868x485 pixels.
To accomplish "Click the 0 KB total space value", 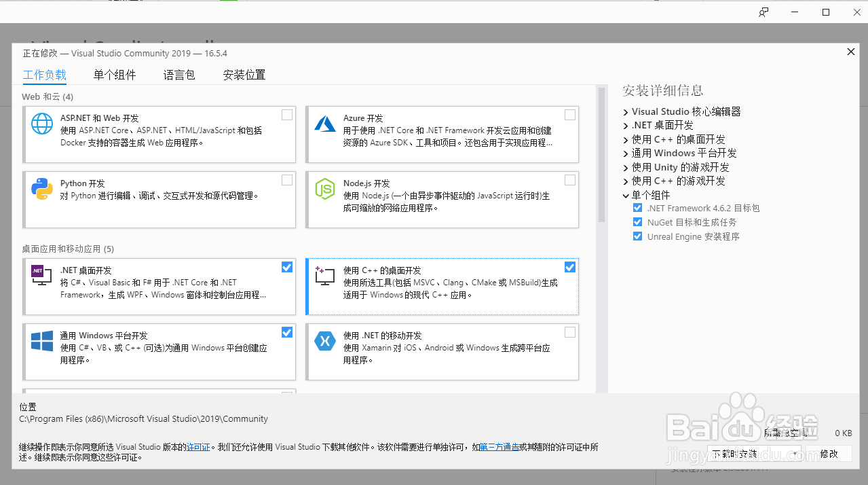I will [x=843, y=433].
